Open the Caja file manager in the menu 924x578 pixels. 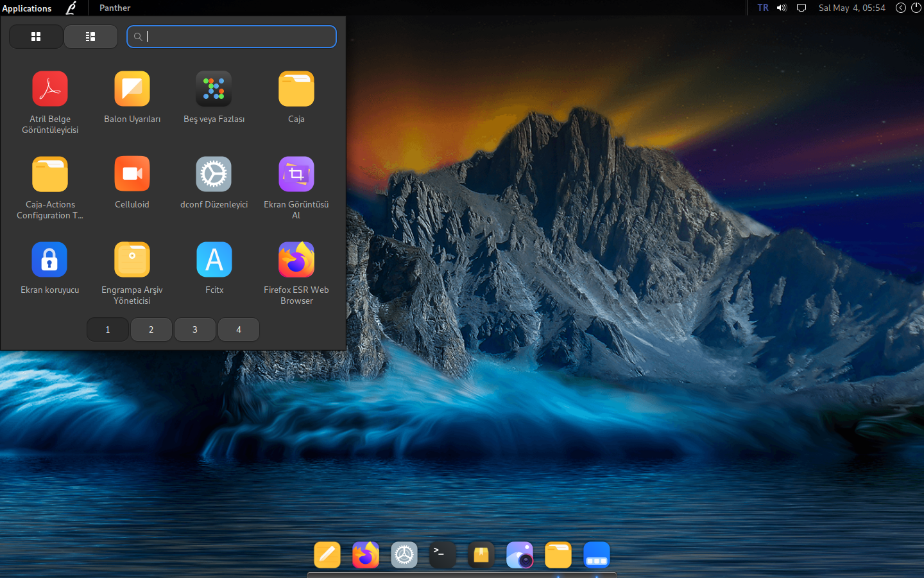tap(296, 98)
